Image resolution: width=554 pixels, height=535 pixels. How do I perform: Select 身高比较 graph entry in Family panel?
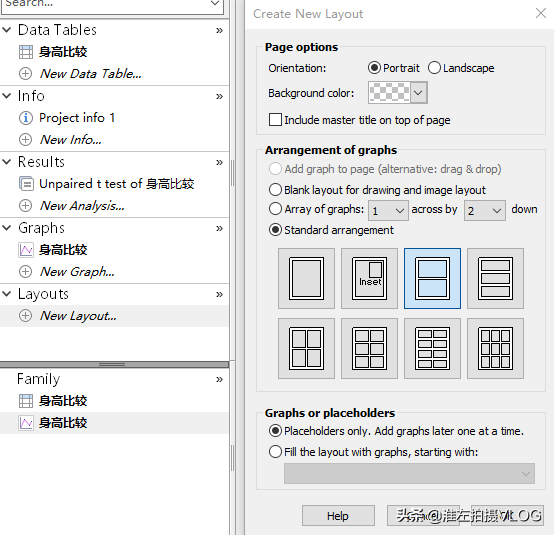[x=63, y=423]
